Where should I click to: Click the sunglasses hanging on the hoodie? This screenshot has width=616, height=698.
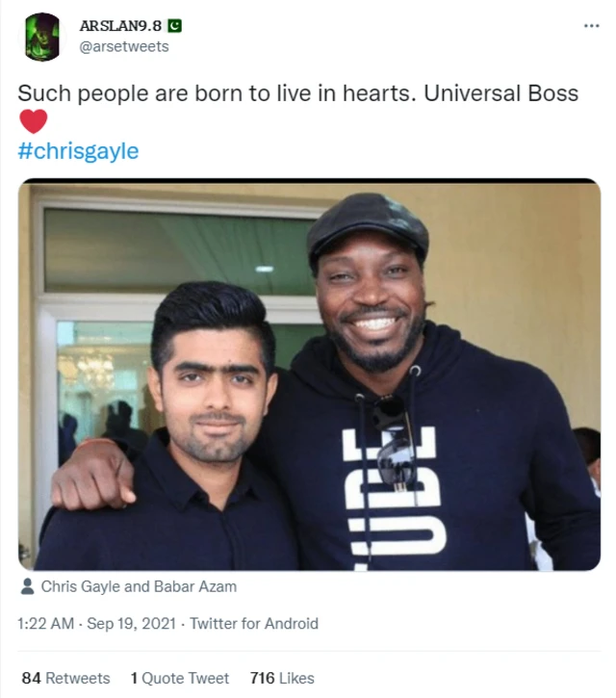click(395, 438)
